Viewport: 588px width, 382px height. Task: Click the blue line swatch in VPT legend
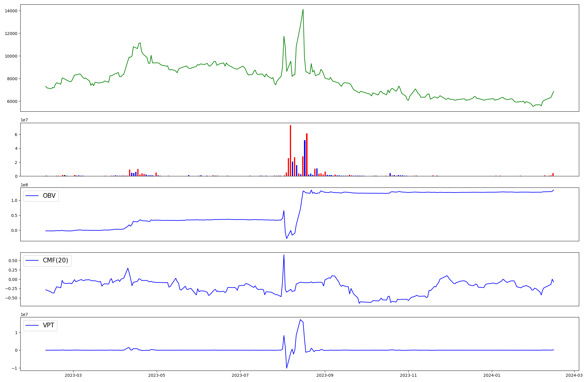32,325
